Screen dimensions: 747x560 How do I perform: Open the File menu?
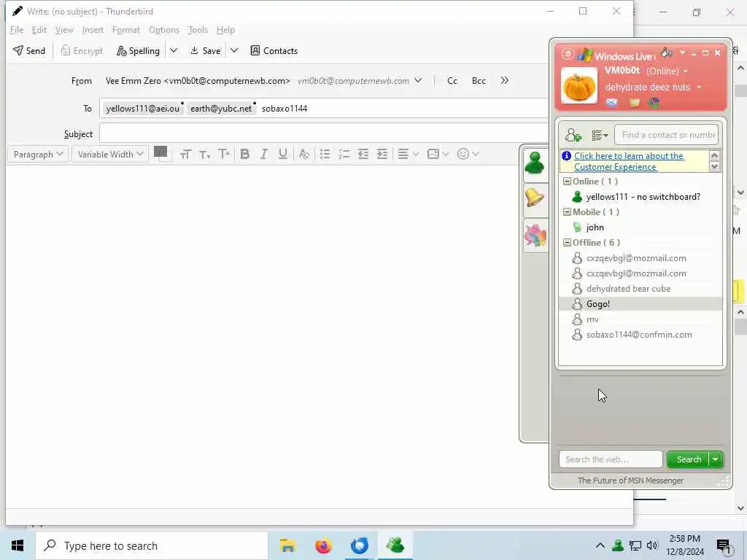pyautogui.click(x=17, y=29)
